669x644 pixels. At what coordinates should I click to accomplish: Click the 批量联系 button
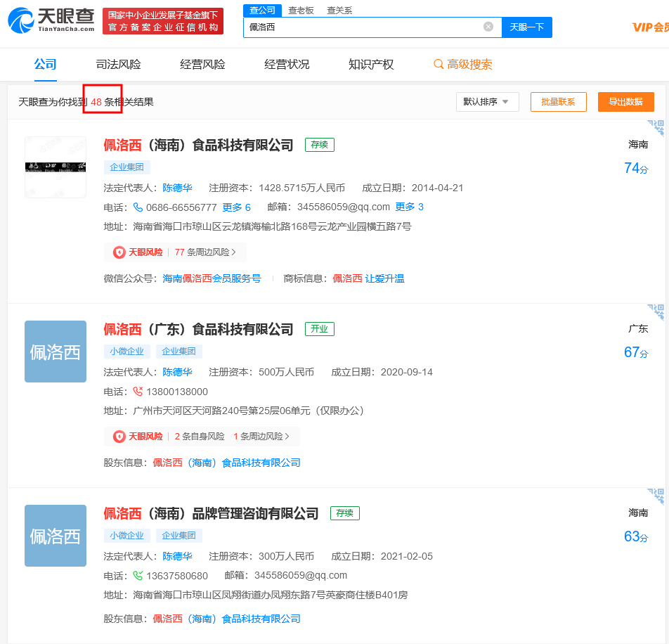coord(558,102)
